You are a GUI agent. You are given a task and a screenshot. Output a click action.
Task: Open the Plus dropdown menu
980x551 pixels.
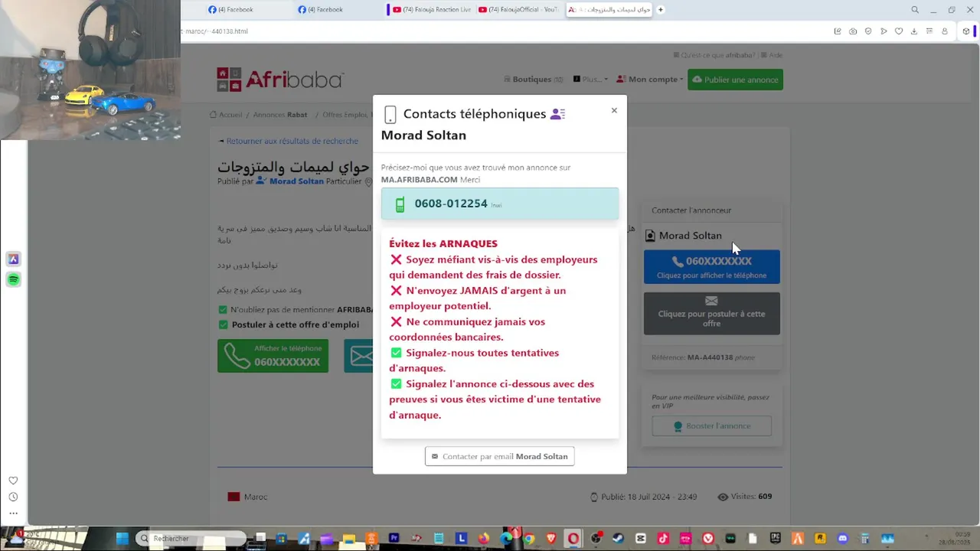pos(590,80)
